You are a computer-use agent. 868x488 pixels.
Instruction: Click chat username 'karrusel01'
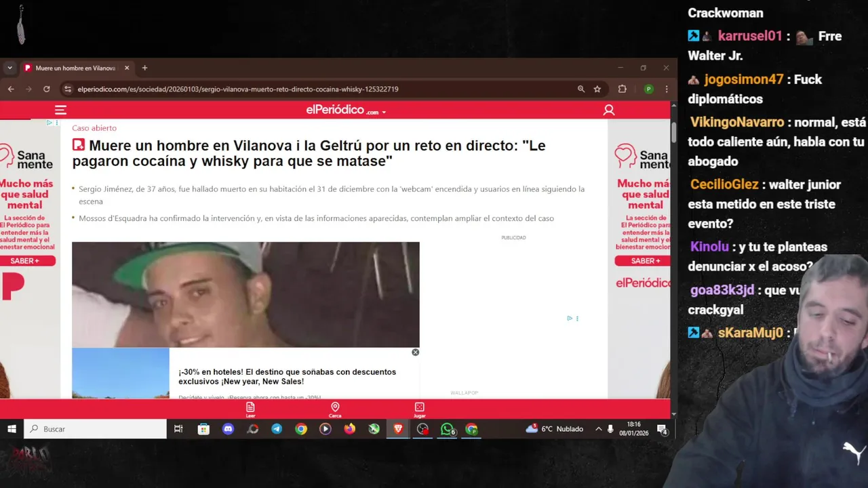pyautogui.click(x=750, y=36)
